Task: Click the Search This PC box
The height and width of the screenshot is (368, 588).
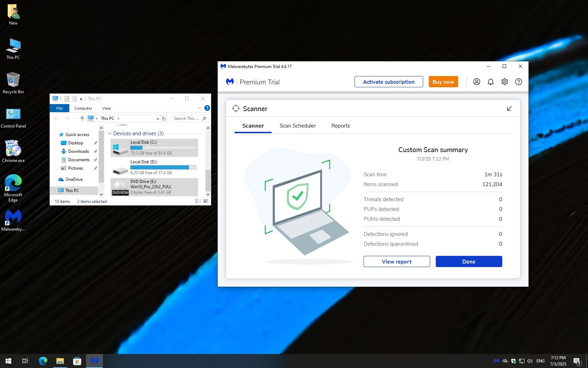Action: 190,118
